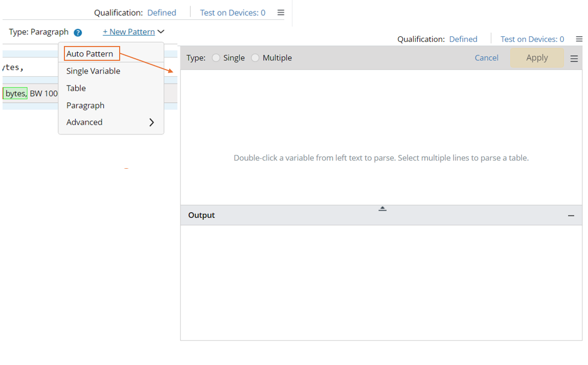The width and height of the screenshot is (588, 365).
Task: Select the Multiple type radio button
Action: (x=255, y=58)
